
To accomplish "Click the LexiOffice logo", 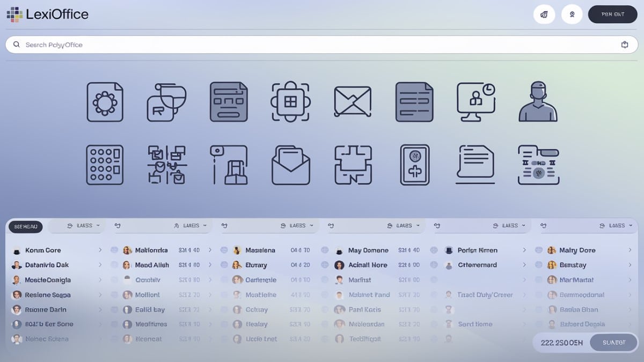I will click(x=48, y=14).
